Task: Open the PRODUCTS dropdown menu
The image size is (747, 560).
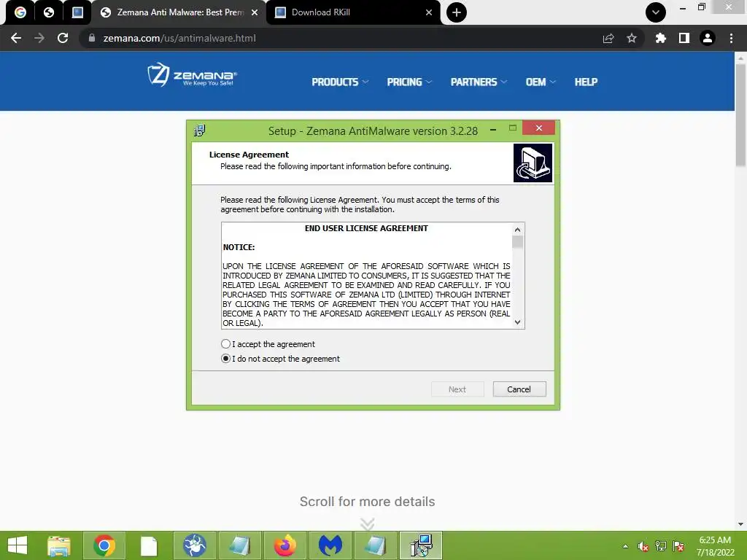Action: point(340,82)
